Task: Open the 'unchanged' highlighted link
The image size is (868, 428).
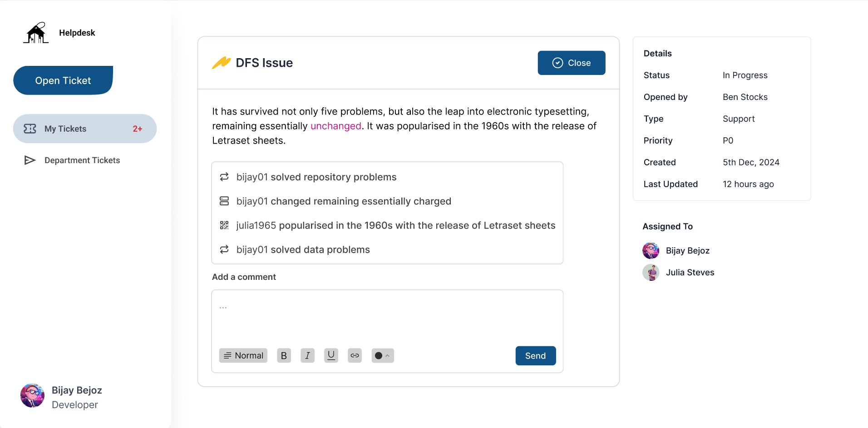Action: (x=335, y=126)
